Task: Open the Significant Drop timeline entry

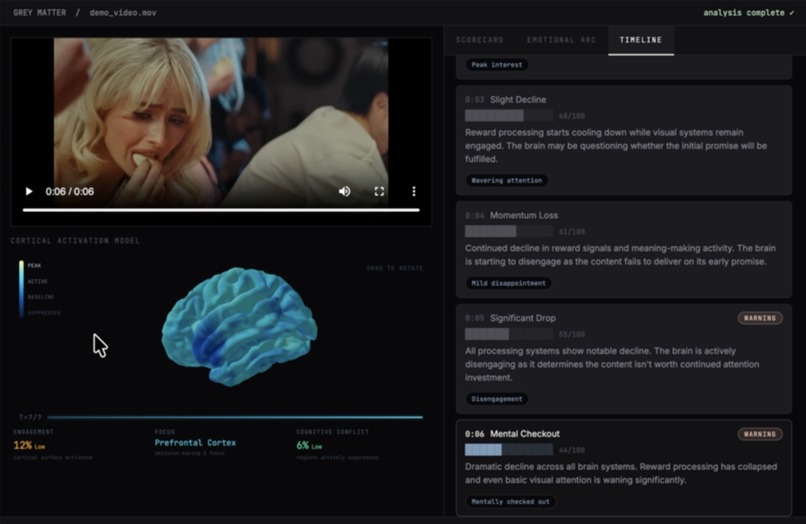Action: [624, 359]
